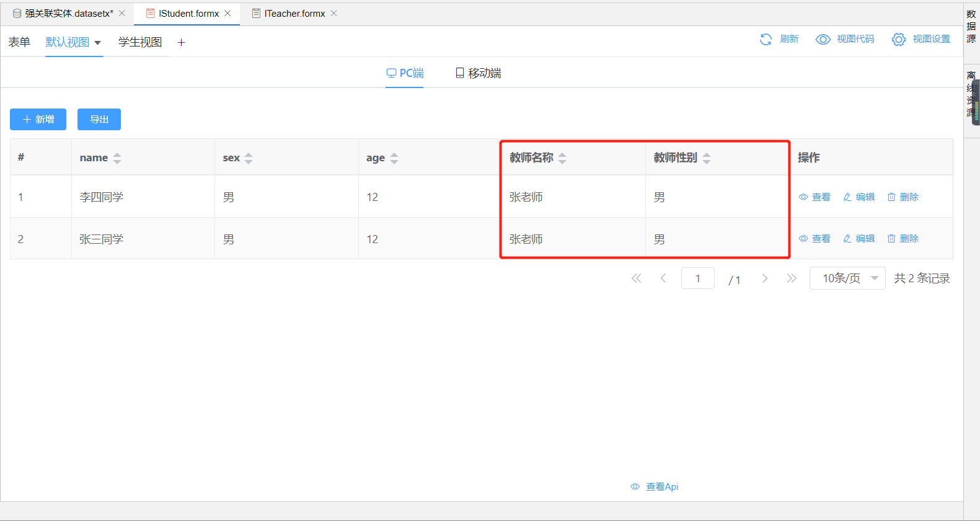This screenshot has width=980, height=521.
Task: Click the page number input field
Action: [x=697, y=278]
